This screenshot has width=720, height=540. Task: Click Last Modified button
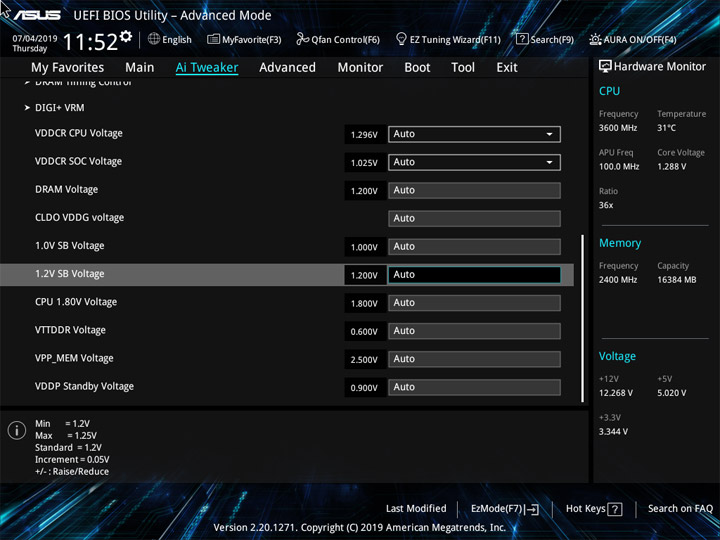[x=416, y=509]
